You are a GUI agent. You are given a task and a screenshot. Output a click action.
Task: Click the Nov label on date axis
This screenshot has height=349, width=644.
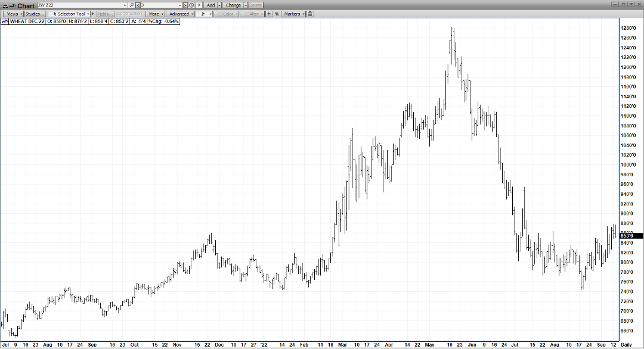[177, 345]
